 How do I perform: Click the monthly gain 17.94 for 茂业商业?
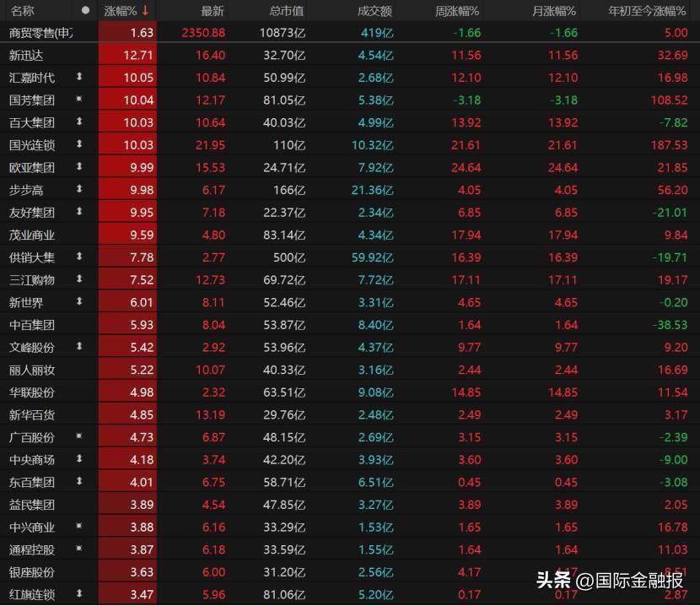(x=563, y=235)
